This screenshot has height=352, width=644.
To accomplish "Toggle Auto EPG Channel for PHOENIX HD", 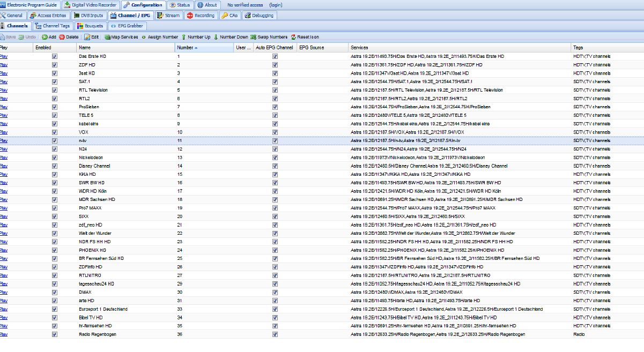I will (x=275, y=250).
